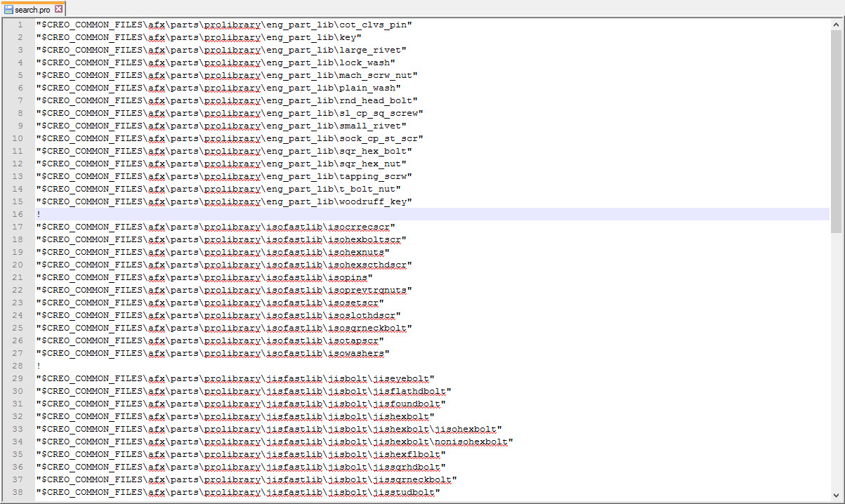Click the line ending with isosetscr

[x=210, y=303]
